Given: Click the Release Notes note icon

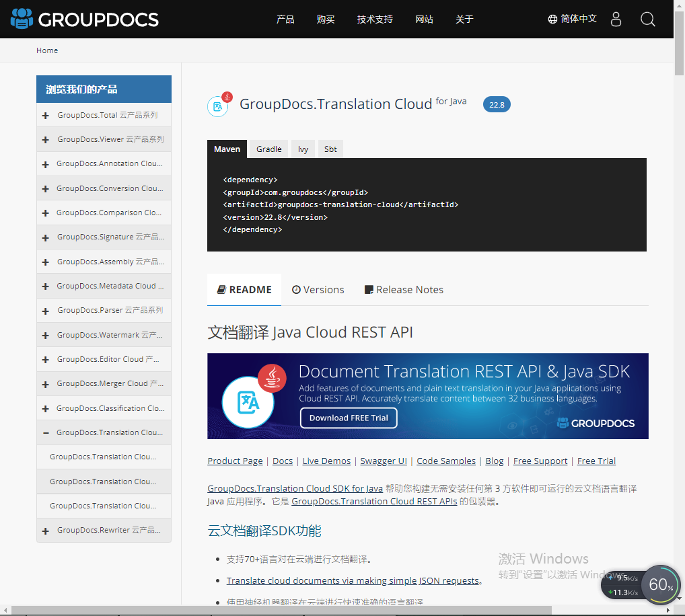Looking at the screenshot, I should click(x=369, y=289).
